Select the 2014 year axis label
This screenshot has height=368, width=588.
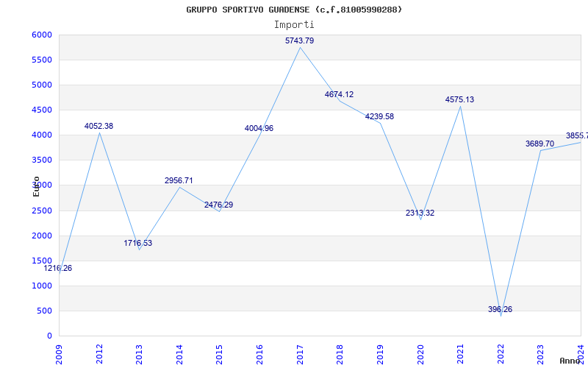tap(179, 354)
